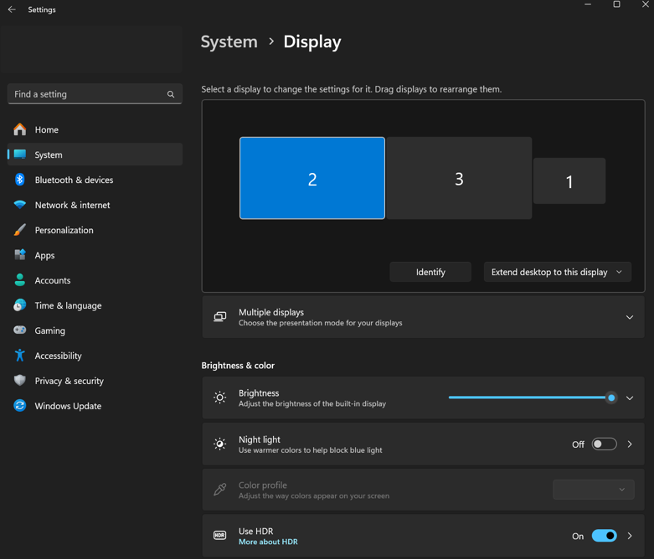Expand the Brightness options chevron
The width and height of the screenshot is (654, 560).
pyautogui.click(x=629, y=398)
